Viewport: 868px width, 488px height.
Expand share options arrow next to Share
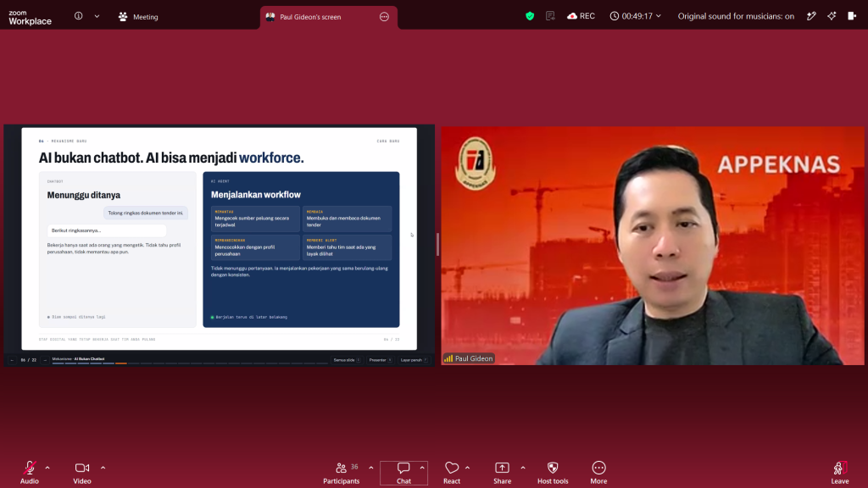click(522, 468)
